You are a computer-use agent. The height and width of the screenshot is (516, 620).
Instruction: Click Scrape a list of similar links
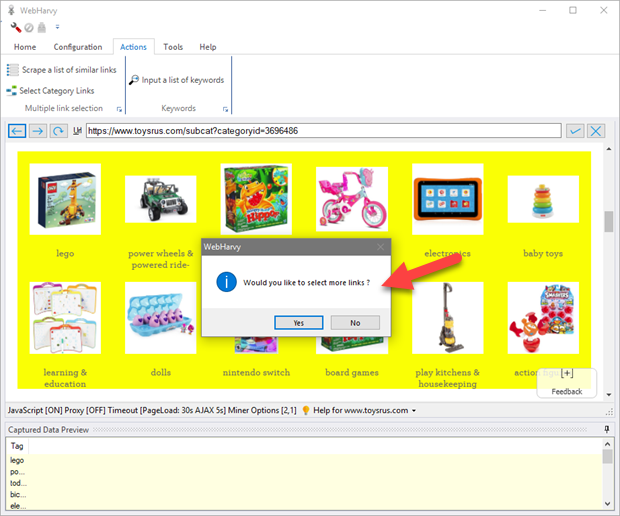tap(62, 70)
